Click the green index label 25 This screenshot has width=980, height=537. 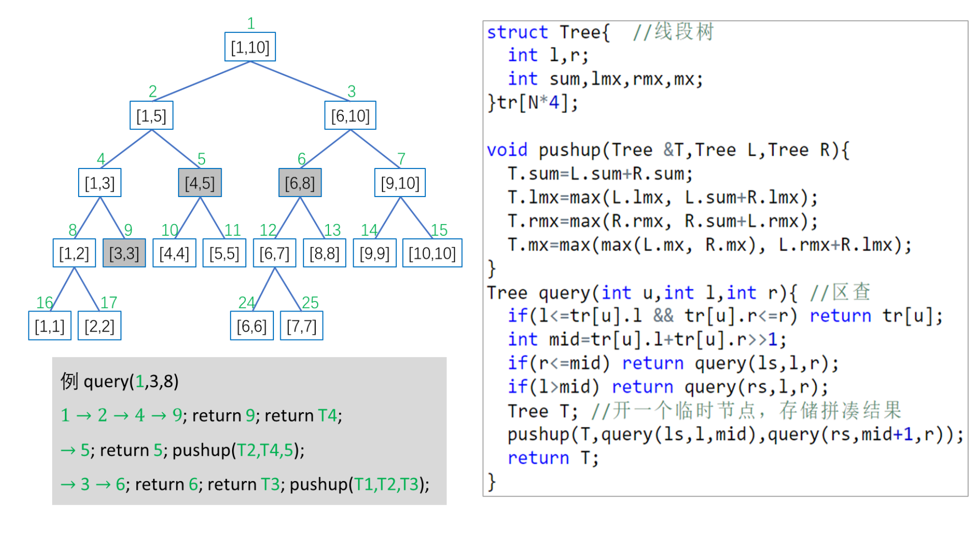click(310, 302)
